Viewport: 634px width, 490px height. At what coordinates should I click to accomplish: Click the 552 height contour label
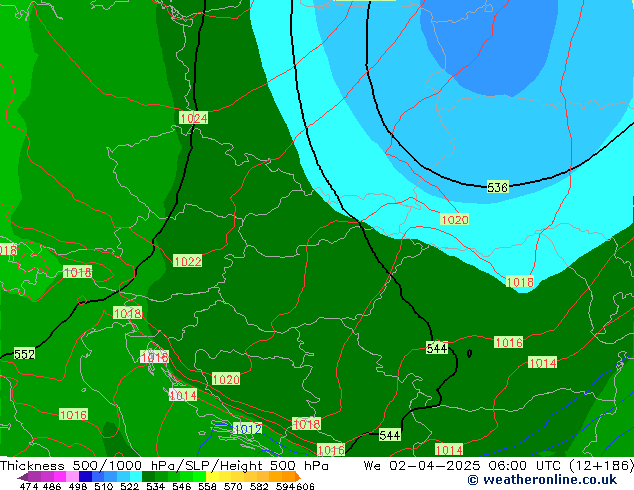click(24, 354)
